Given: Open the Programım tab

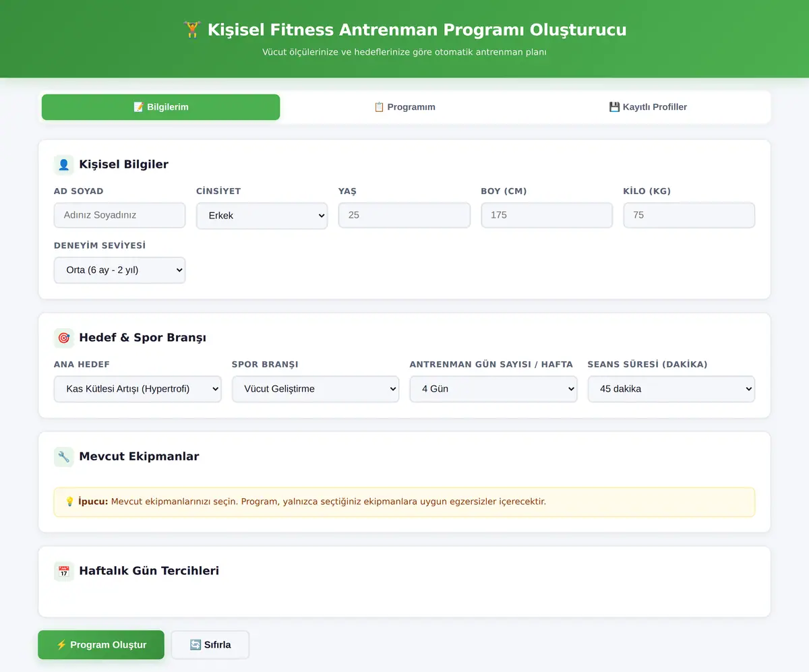Looking at the screenshot, I should pos(404,107).
